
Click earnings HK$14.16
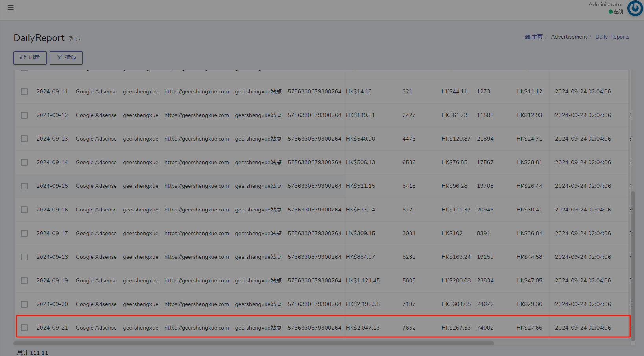pyautogui.click(x=358, y=91)
